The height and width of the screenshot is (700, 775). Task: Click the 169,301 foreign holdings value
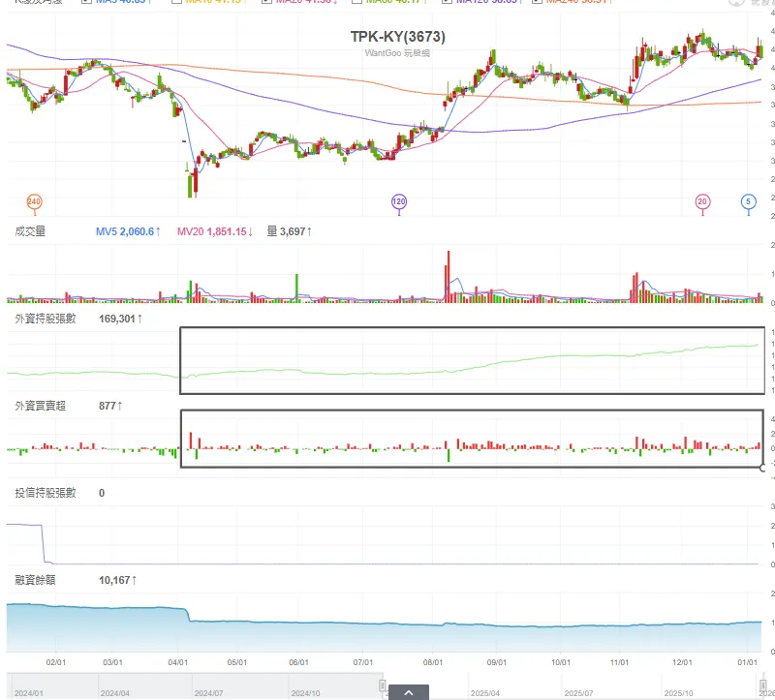coord(120,319)
